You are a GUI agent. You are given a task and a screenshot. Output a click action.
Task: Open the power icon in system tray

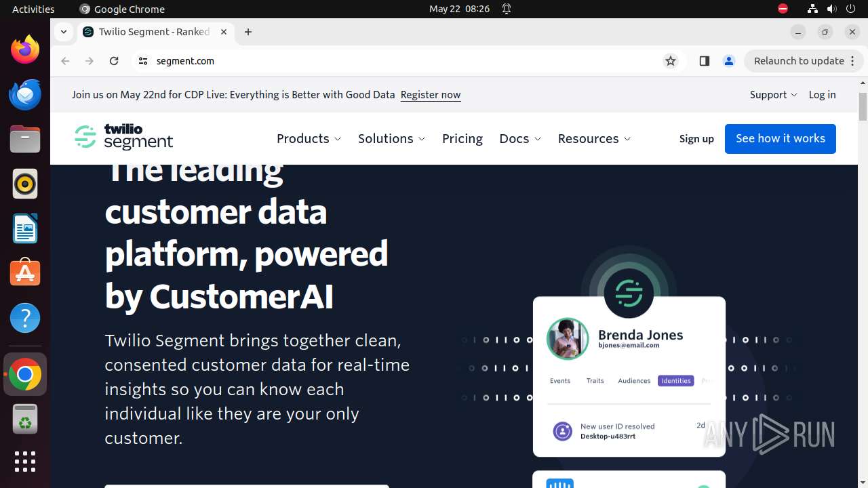tap(851, 9)
